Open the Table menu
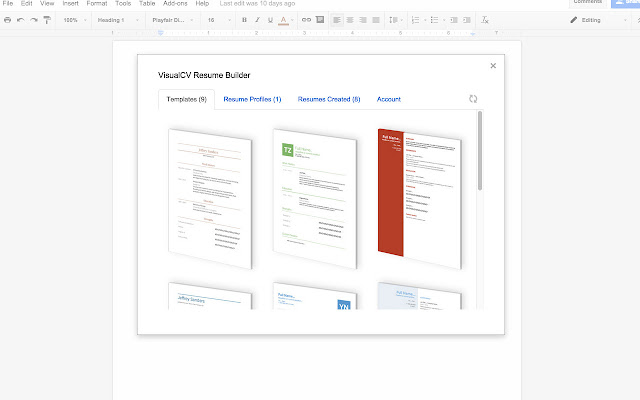640x400 pixels. point(147,3)
